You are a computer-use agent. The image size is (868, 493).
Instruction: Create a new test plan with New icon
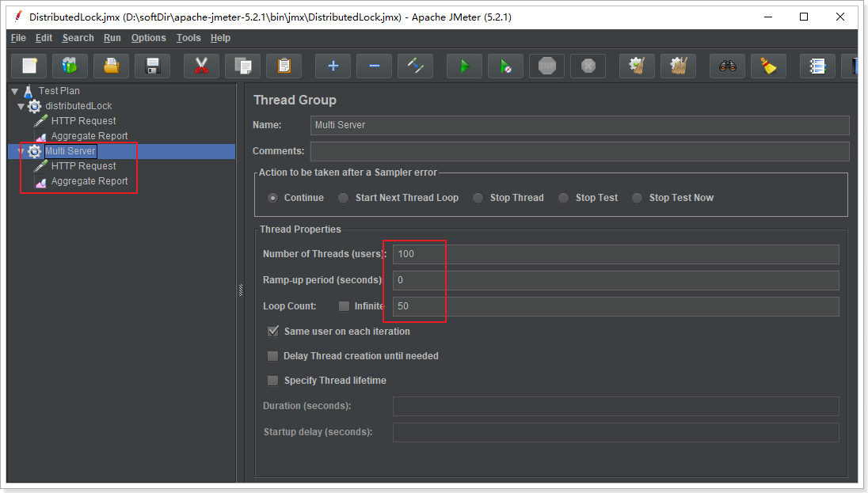tap(29, 66)
